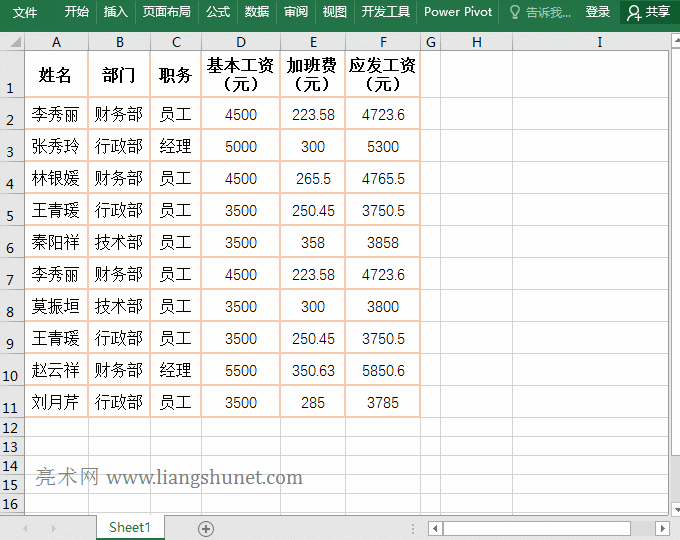
Task: Select column C header
Action: click(176, 42)
